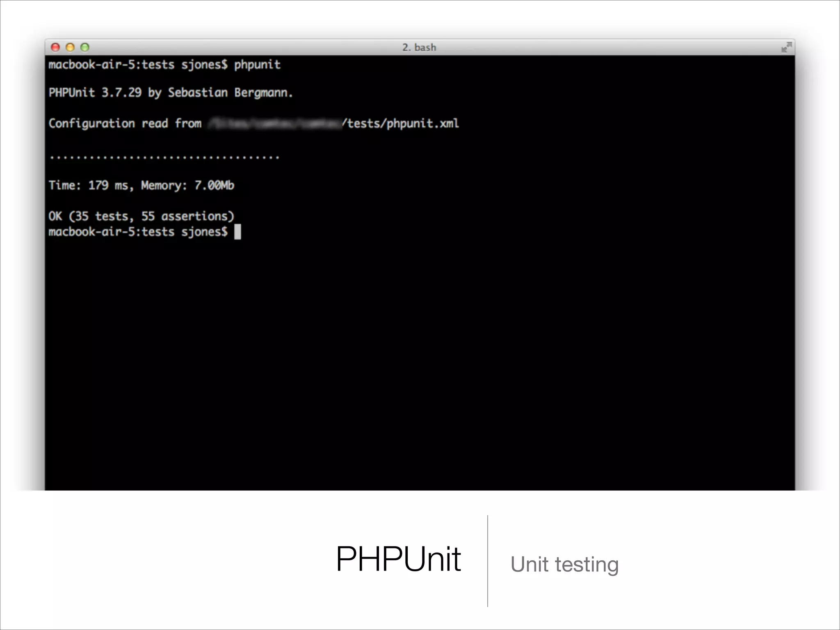The image size is (840, 630).
Task: Click the '/tests/phpunit.xml' path text
Action: (x=401, y=123)
